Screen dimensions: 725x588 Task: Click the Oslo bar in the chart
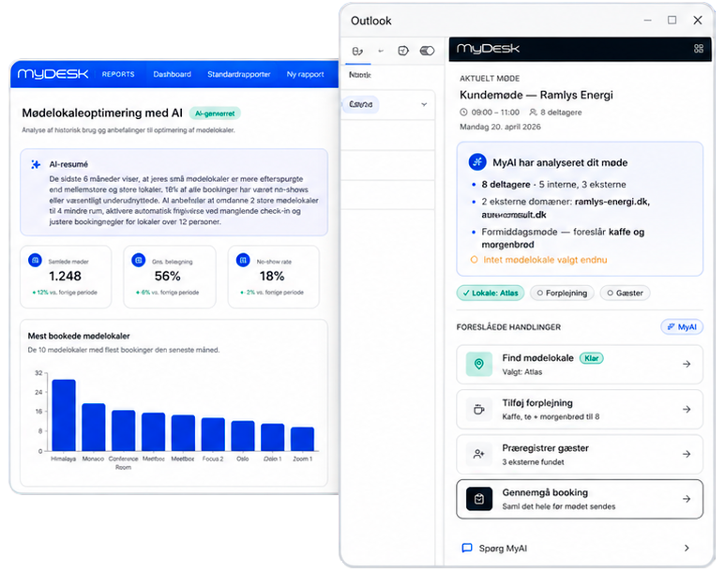tap(243, 436)
